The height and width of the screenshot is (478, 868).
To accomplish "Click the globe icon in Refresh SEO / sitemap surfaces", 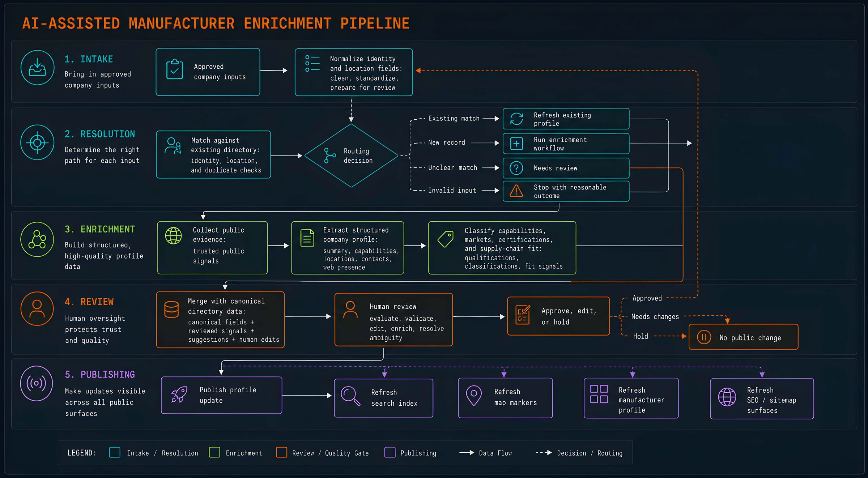I will coord(727,397).
